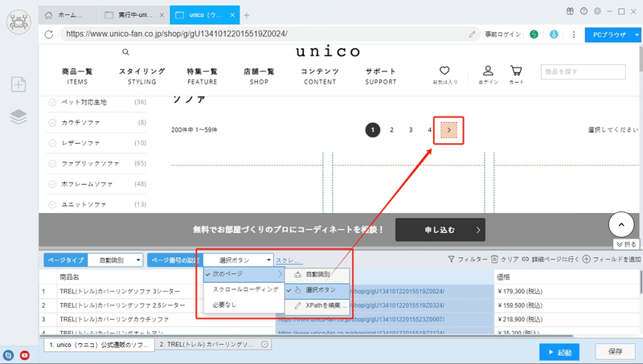Click the filter funnel icon

click(x=451, y=260)
